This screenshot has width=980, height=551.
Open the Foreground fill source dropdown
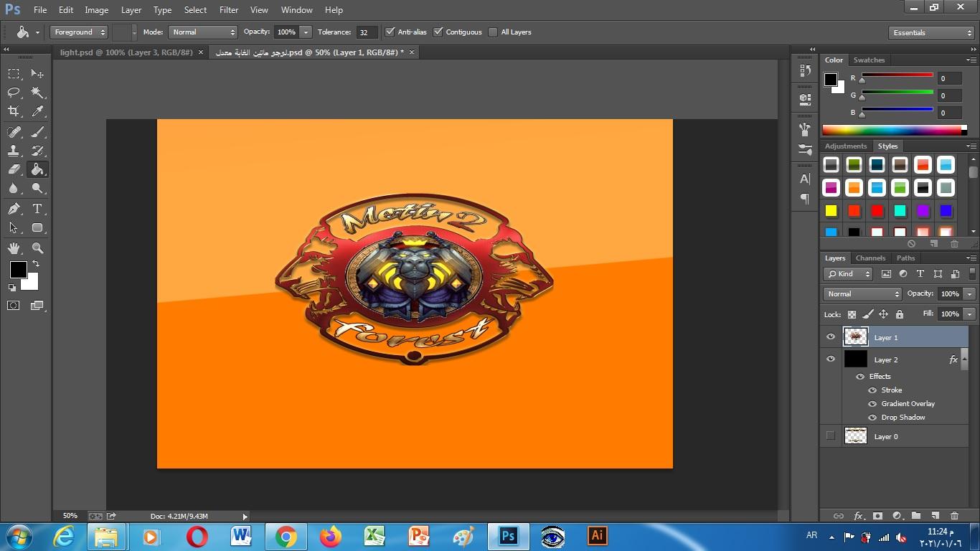79,32
